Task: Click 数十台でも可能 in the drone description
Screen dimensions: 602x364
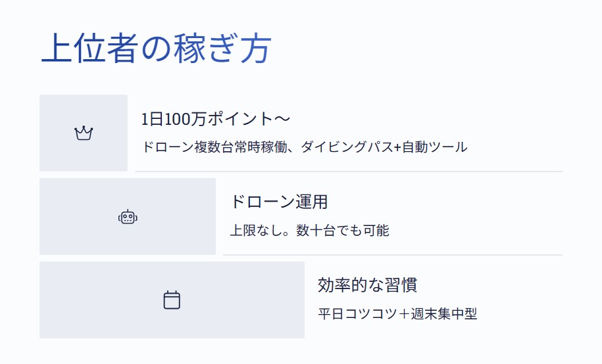Action: point(343,230)
